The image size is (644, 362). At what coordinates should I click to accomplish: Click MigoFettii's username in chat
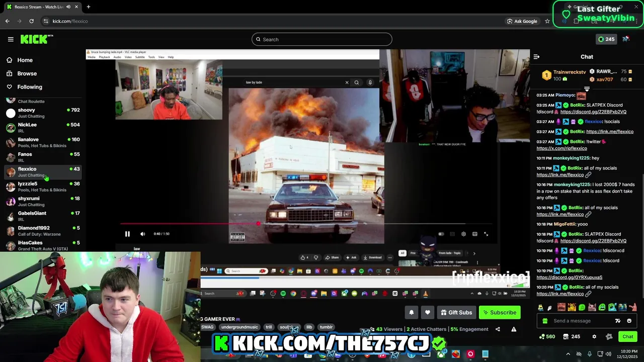(x=564, y=224)
